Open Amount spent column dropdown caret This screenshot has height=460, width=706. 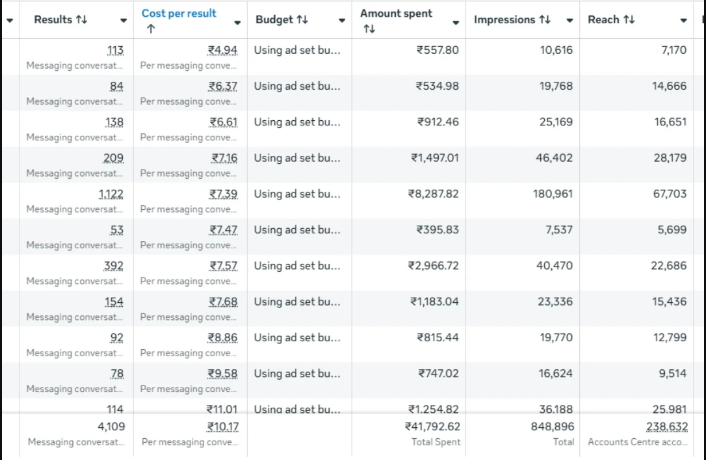point(456,23)
